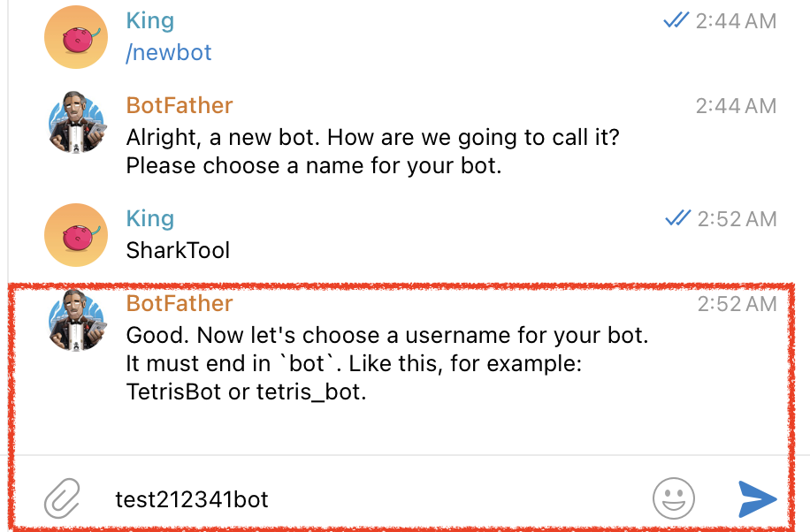Open the BotFather name above the 'Alright, a new bot' message

click(180, 105)
